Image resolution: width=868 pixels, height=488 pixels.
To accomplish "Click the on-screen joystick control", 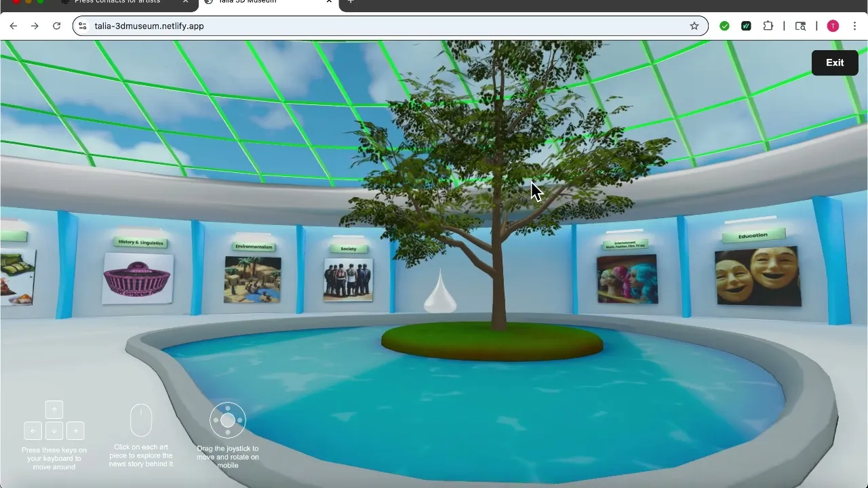I will pyautogui.click(x=228, y=420).
